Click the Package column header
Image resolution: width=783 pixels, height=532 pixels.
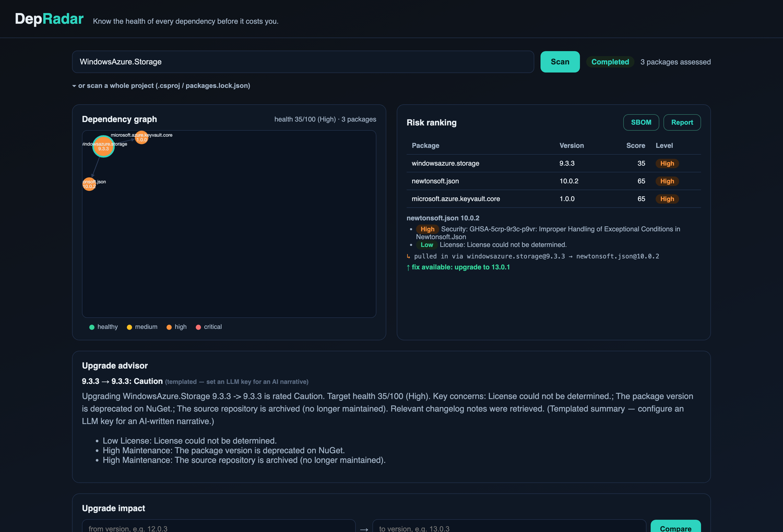[x=425, y=146]
